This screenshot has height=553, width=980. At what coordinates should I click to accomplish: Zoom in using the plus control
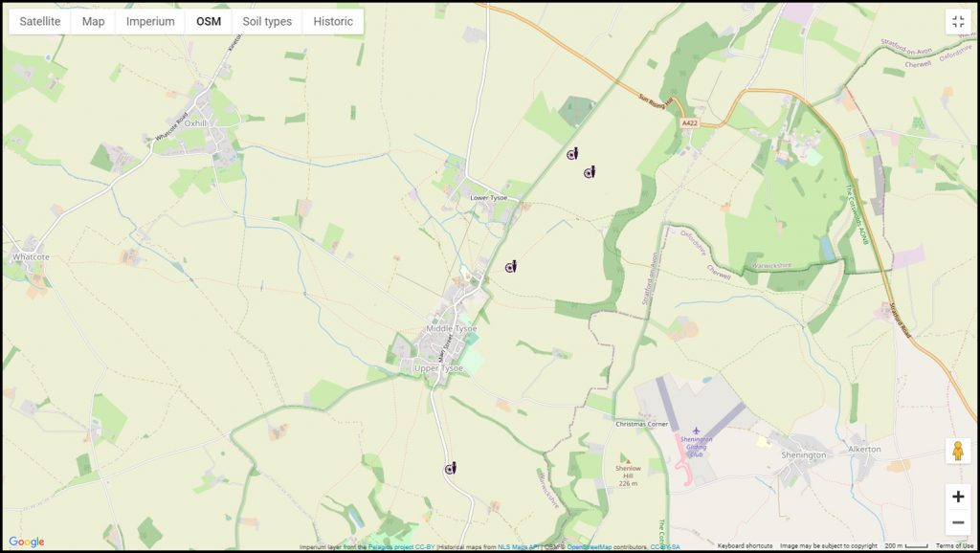click(x=958, y=497)
